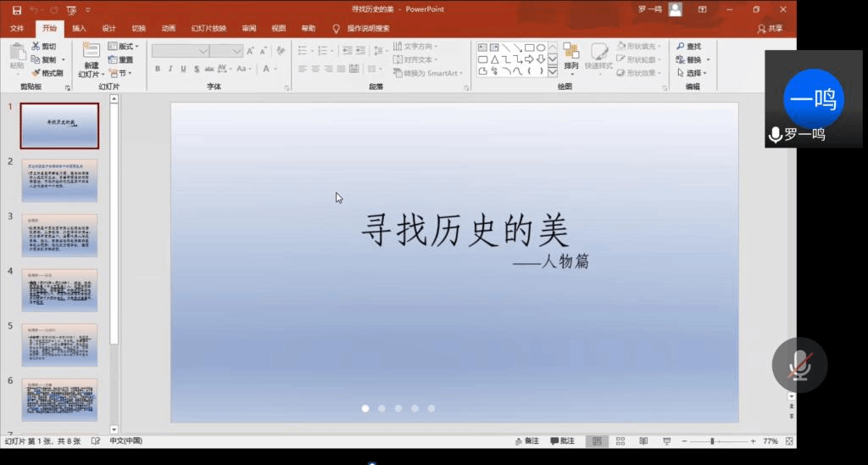Open the 选择 (Select) dropdown in editing group
Viewport: 868px width, 465px height.
coord(693,73)
